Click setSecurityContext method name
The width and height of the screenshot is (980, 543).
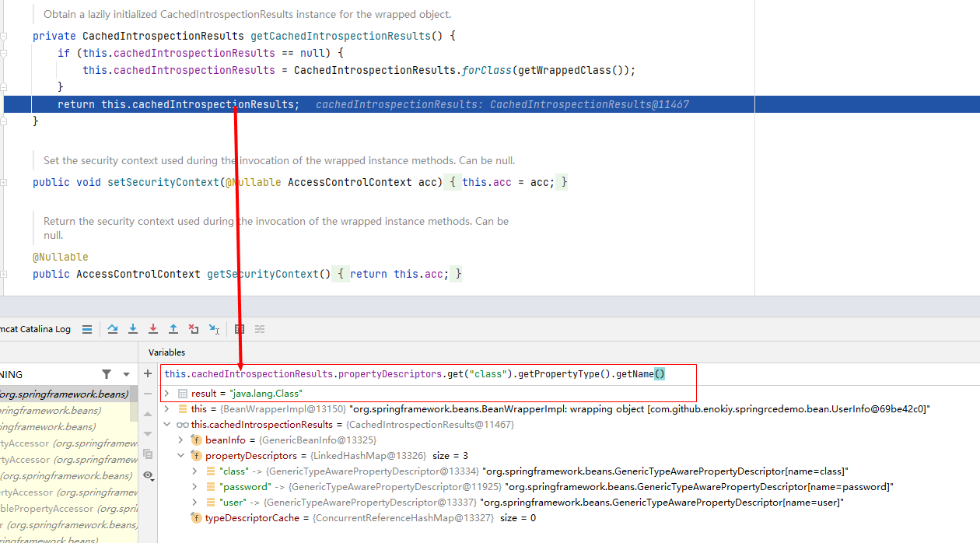click(x=164, y=182)
